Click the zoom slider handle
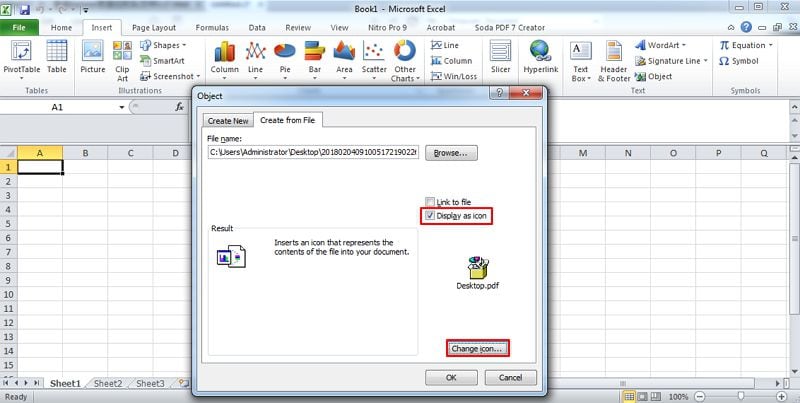This screenshot has height=403, width=800. coord(740,396)
